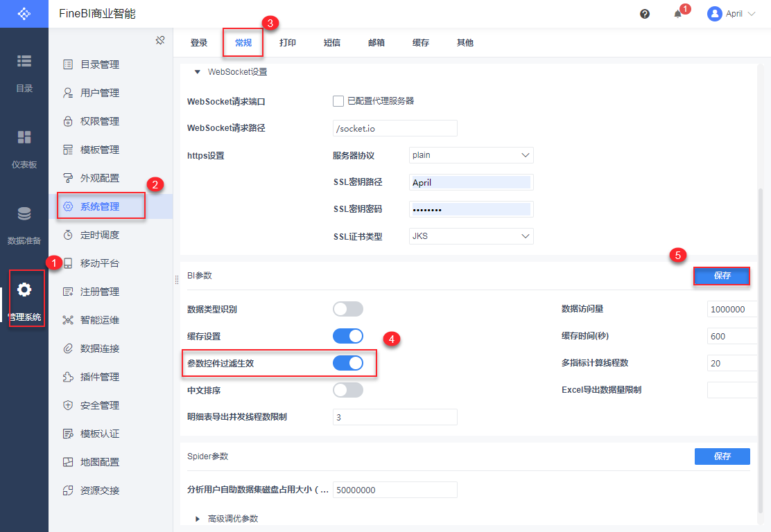
Task: Click the 模板认证 icon
Action: (68, 434)
